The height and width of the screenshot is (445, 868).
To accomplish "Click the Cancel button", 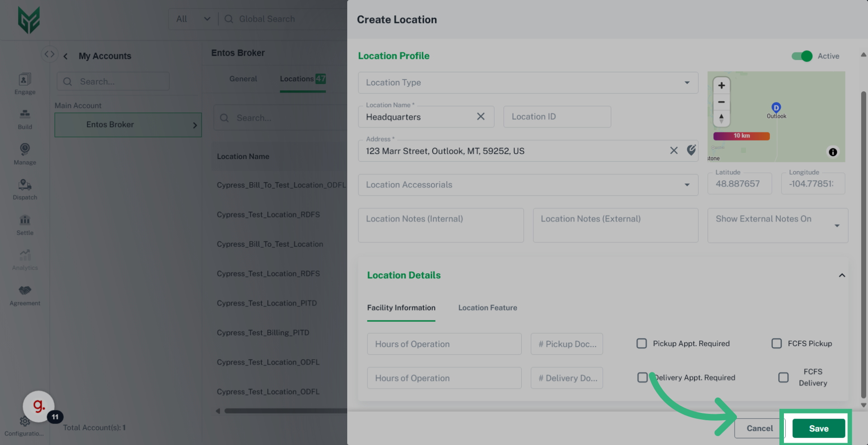I will pos(759,428).
